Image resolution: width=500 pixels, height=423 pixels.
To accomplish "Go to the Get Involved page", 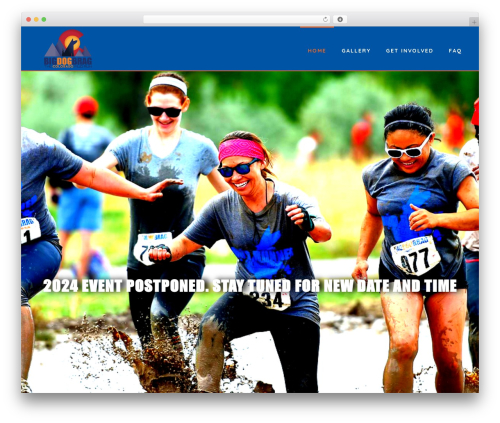I will click(409, 51).
